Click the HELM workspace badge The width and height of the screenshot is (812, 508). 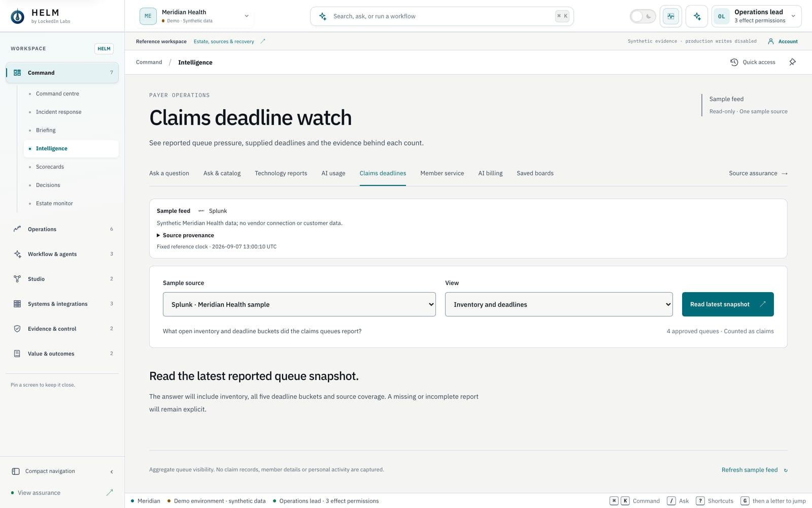pos(104,49)
